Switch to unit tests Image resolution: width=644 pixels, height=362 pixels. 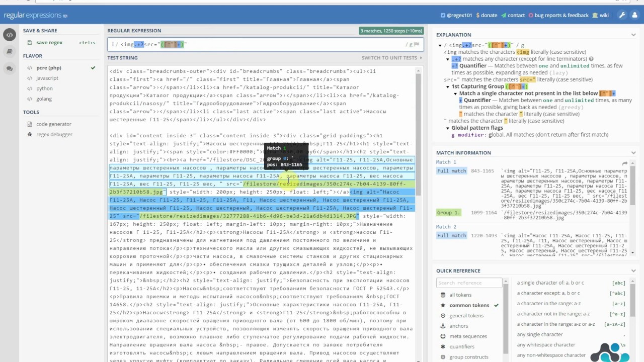(x=392, y=58)
